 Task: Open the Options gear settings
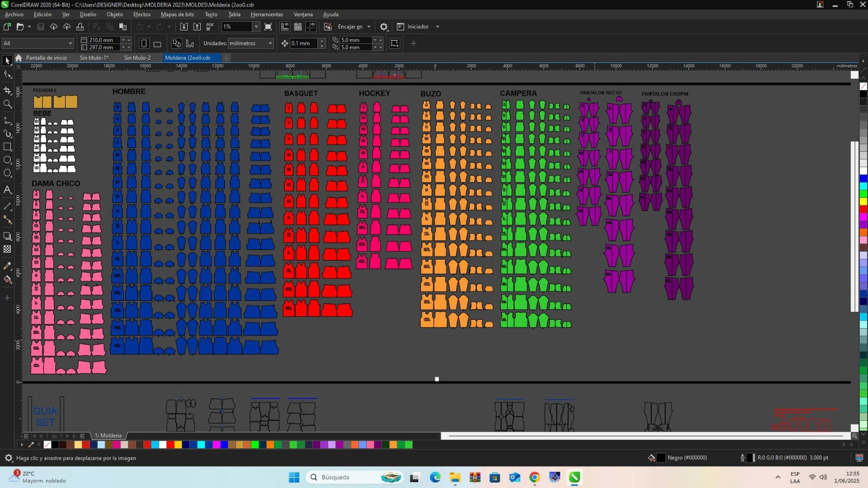coord(384,27)
